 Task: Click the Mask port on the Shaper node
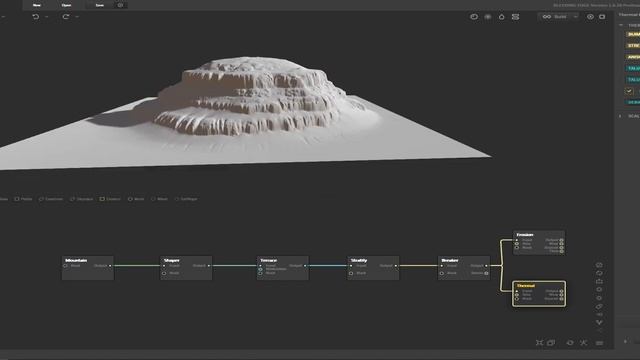coord(164,273)
